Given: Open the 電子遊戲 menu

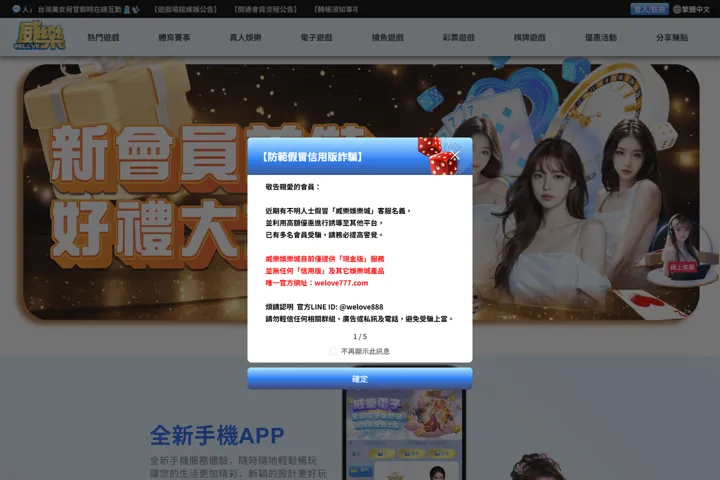Looking at the screenshot, I should pos(316,38).
